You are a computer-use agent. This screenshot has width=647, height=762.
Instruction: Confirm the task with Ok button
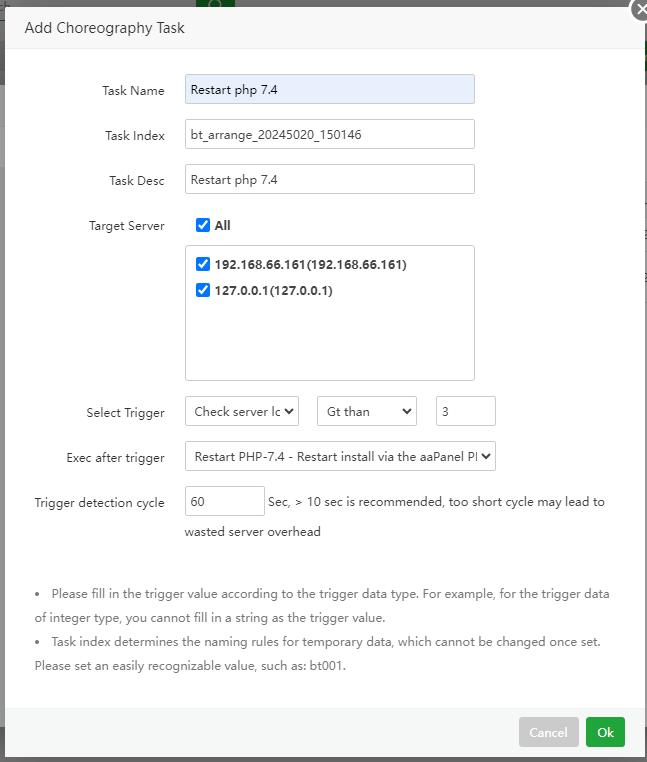[605, 732]
